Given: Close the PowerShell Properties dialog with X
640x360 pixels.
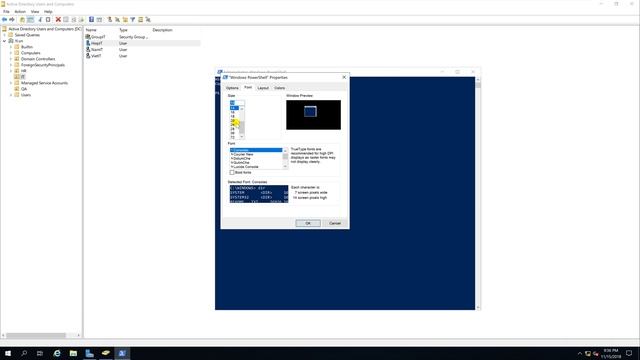Looking at the screenshot, I should tap(344, 77).
